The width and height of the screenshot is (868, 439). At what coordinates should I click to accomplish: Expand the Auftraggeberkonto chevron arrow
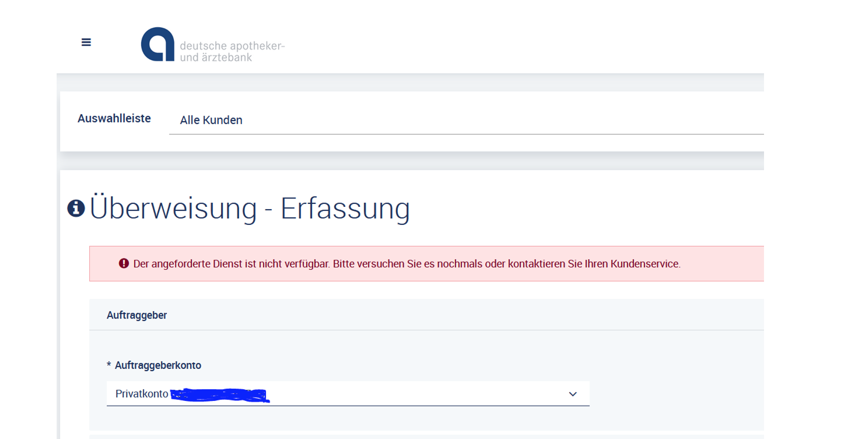573,394
